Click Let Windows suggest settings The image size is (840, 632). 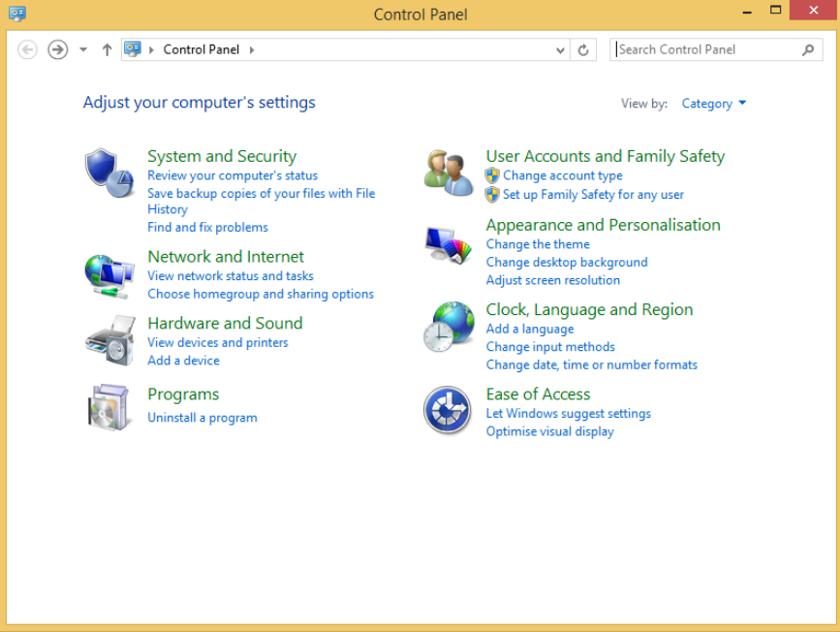point(569,414)
